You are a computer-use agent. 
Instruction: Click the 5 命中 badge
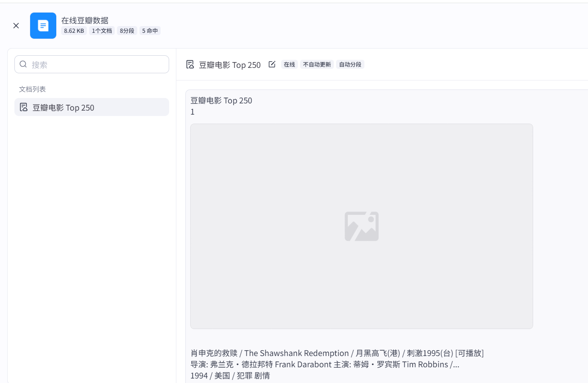150,31
